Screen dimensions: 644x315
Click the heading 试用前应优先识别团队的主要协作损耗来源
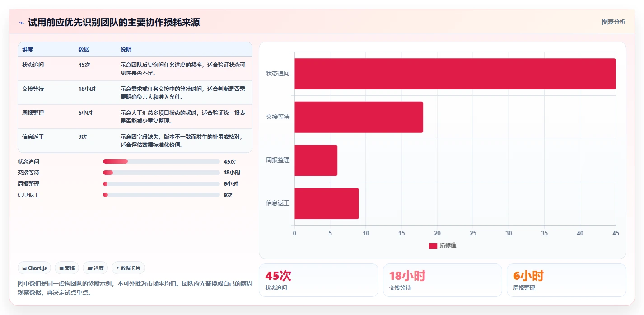click(114, 23)
